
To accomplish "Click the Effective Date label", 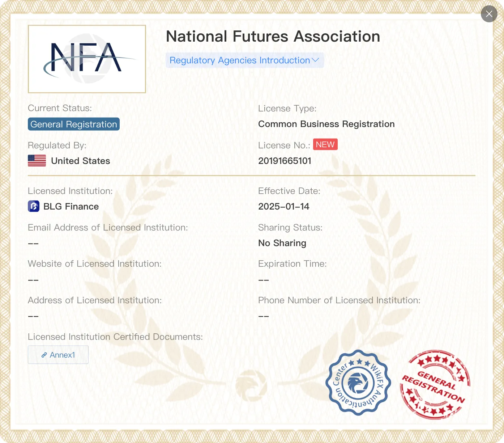I will tap(289, 191).
